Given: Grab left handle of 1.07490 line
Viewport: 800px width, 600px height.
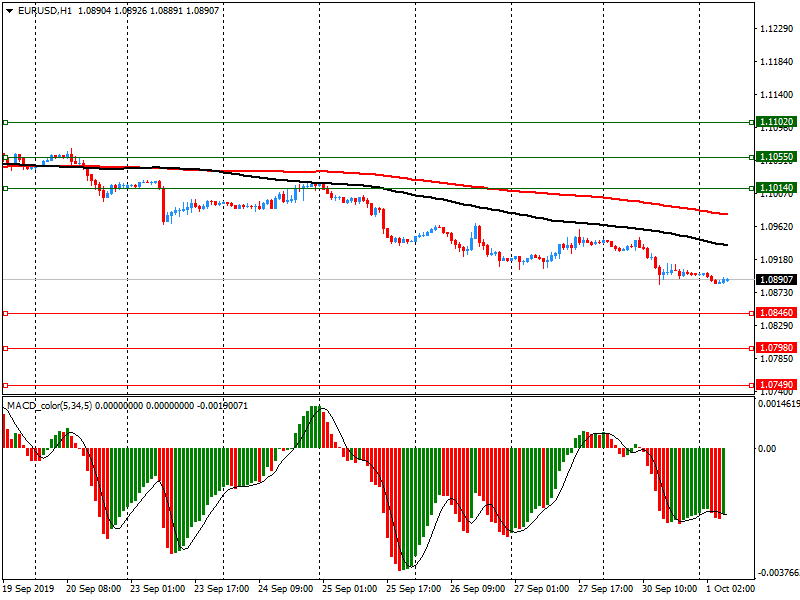Looking at the screenshot, I should [x=6, y=386].
